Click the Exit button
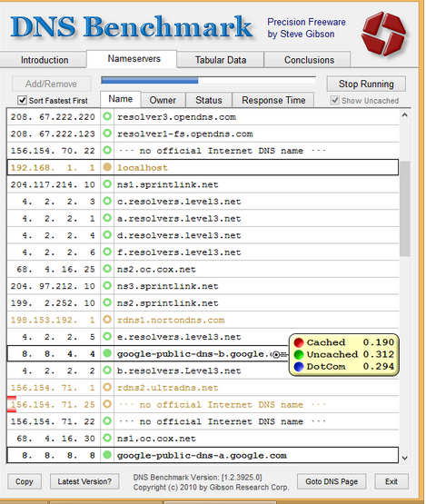The image size is (426, 504). tap(391, 481)
